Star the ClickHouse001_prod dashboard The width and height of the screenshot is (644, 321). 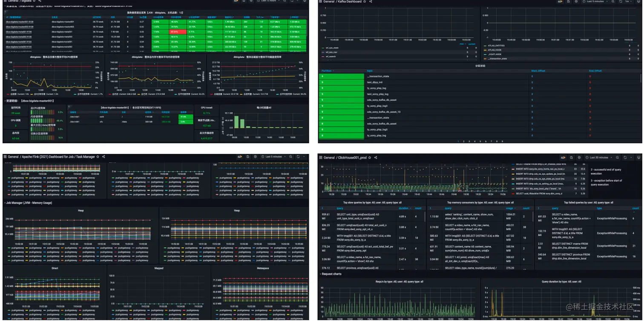tap(370, 158)
